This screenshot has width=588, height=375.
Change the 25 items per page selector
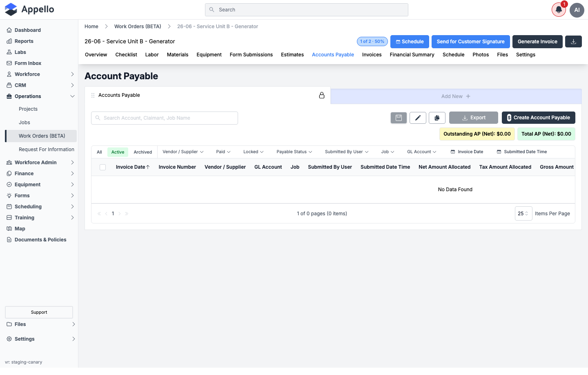click(x=523, y=214)
